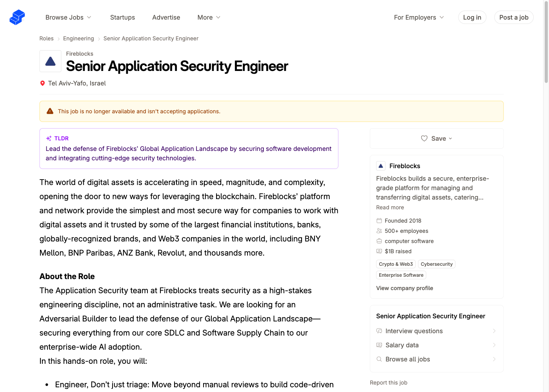The image size is (549, 392).
Task: Click Report this job
Action: pos(389,383)
